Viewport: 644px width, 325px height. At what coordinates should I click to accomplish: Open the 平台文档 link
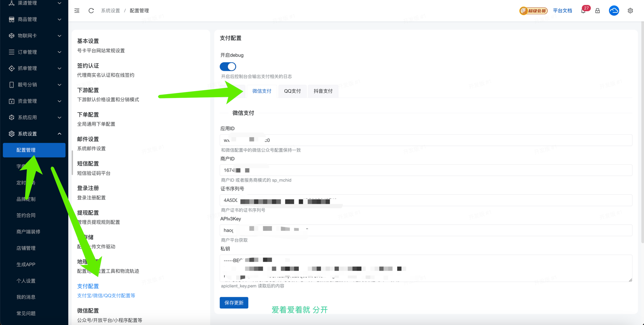(562, 11)
